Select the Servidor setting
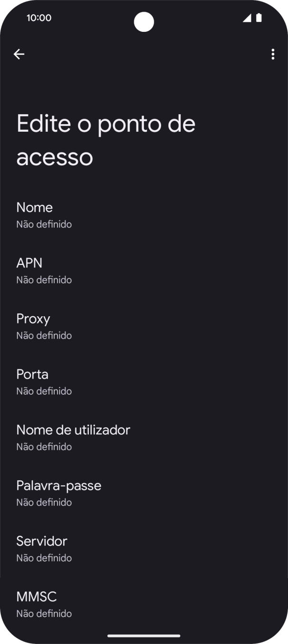288x644 pixels. point(144,548)
